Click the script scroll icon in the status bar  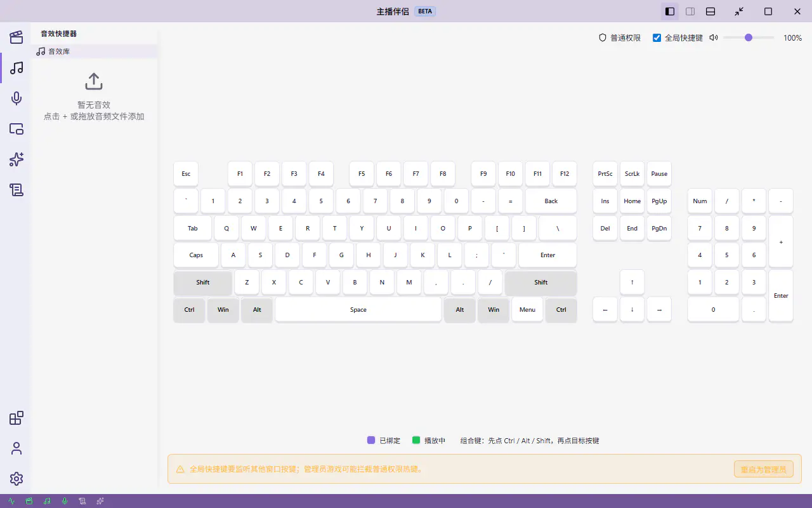82,501
